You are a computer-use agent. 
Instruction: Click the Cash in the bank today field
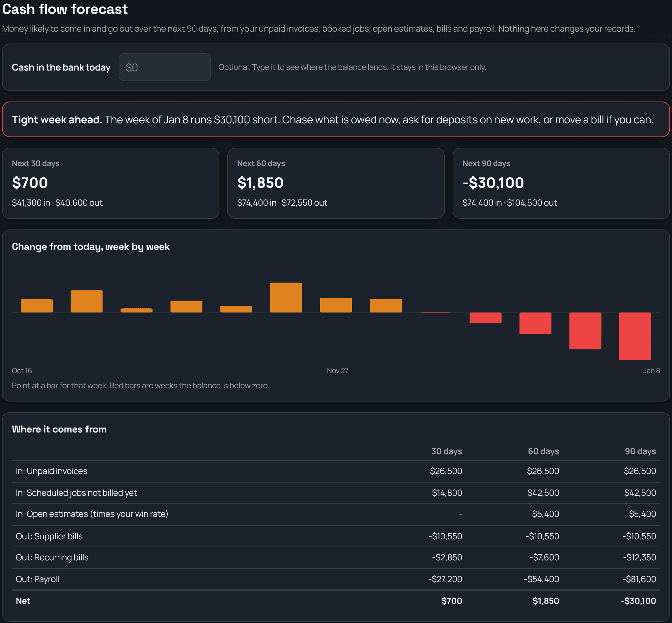pyautogui.click(x=164, y=67)
